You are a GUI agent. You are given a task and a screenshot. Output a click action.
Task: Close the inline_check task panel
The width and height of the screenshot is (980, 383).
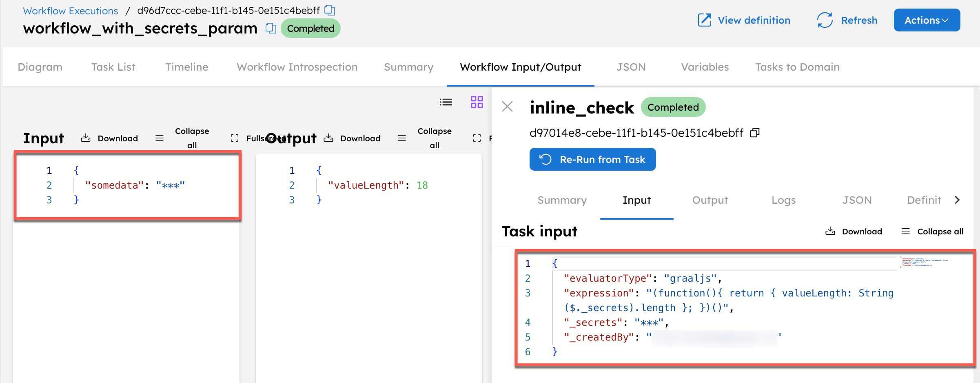click(x=507, y=107)
